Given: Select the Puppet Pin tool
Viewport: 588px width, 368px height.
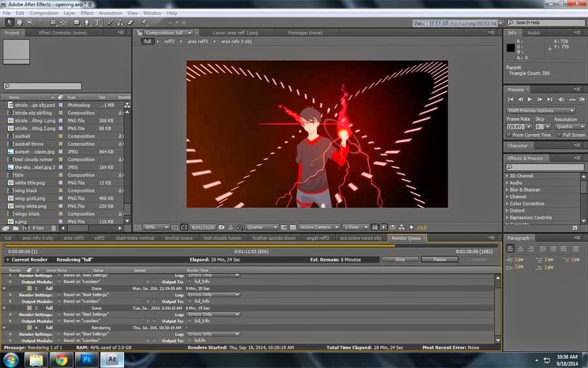Looking at the screenshot, I should [144, 22].
